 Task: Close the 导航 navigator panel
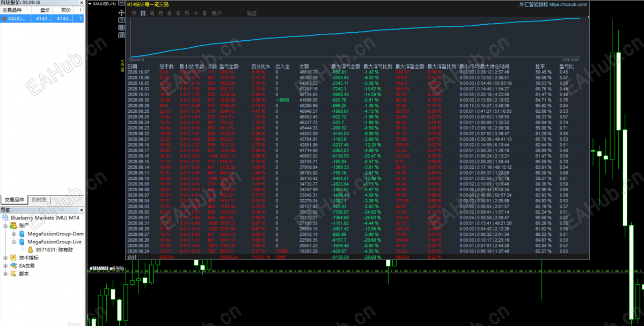coord(82,210)
